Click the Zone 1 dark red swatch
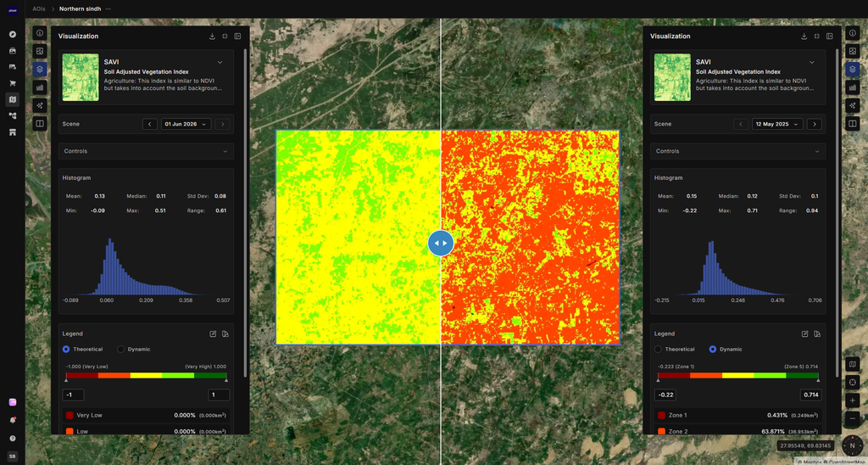This screenshot has width=868, height=465. [x=661, y=415]
